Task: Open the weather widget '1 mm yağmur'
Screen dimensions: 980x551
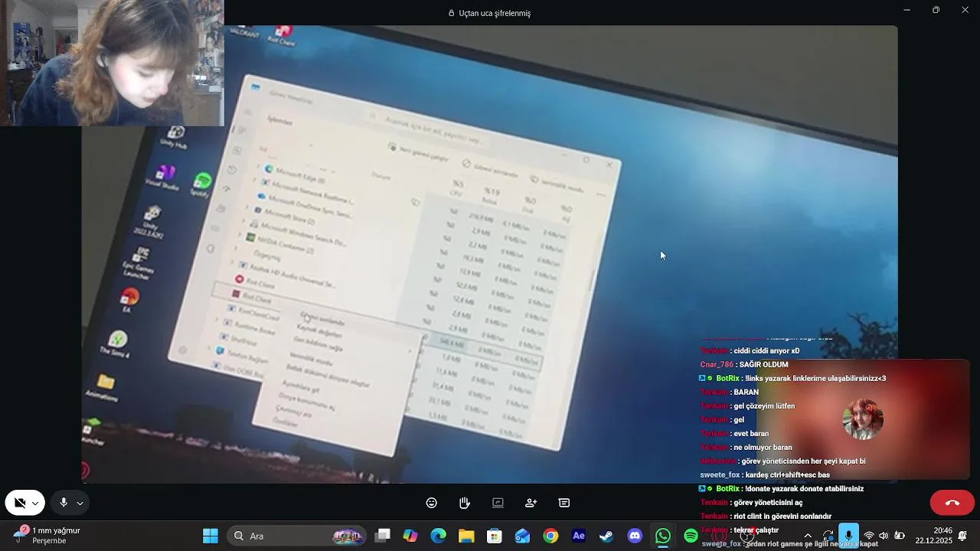Action: (x=46, y=536)
